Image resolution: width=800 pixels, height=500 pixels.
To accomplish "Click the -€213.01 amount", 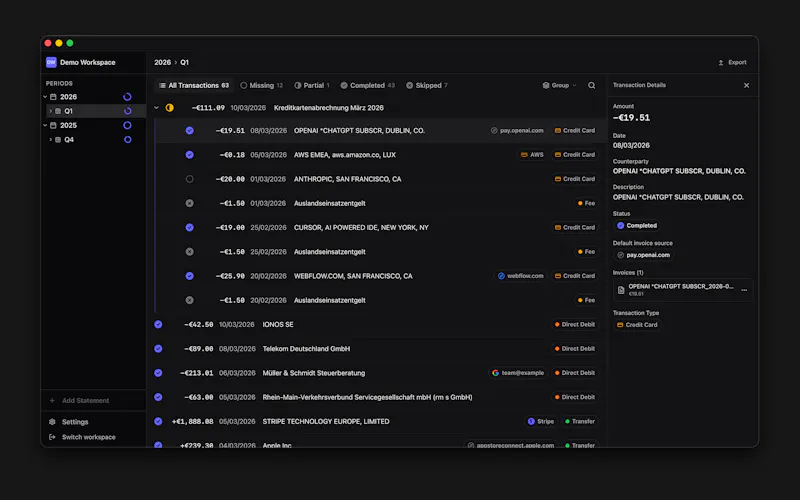I will [196, 373].
